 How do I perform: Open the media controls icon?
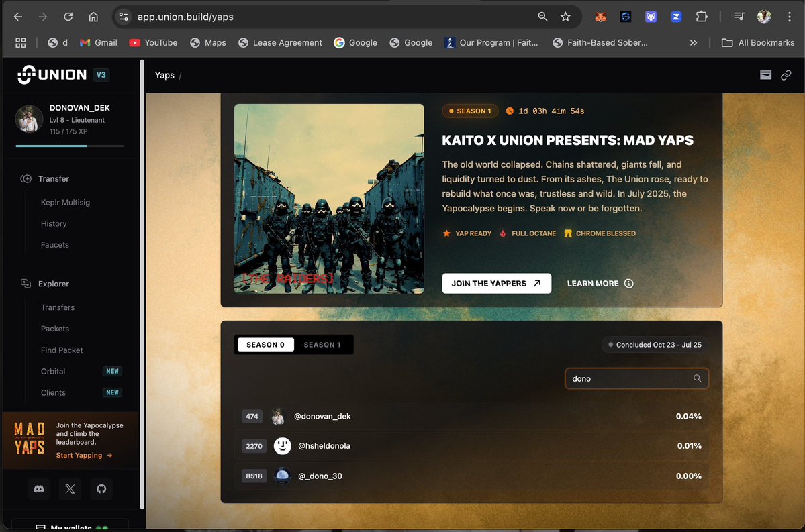click(739, 17)
